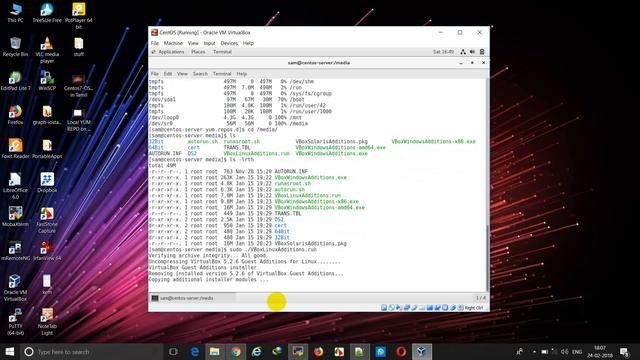
Task: Click the VirtualBox audio status icon
Action: coord(398,308)
